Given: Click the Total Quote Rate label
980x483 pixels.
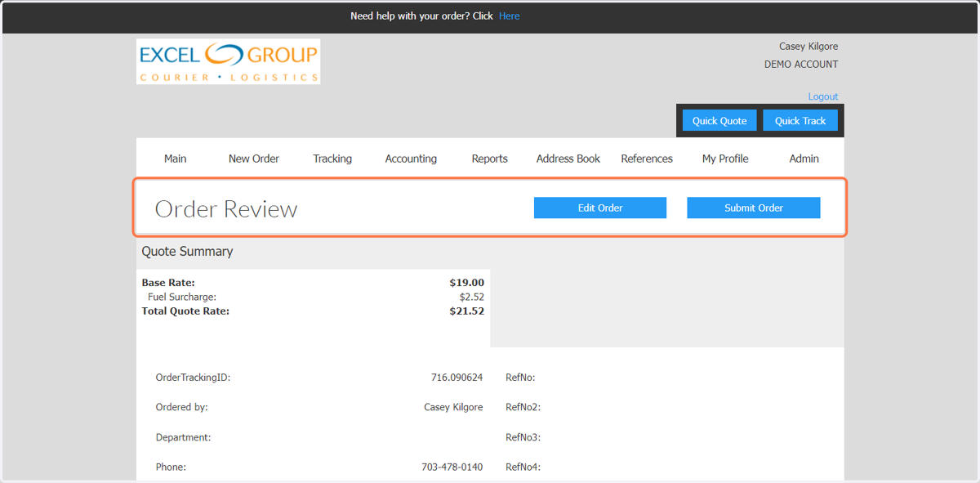Looking at the screenshot, I should pos(185,311).
